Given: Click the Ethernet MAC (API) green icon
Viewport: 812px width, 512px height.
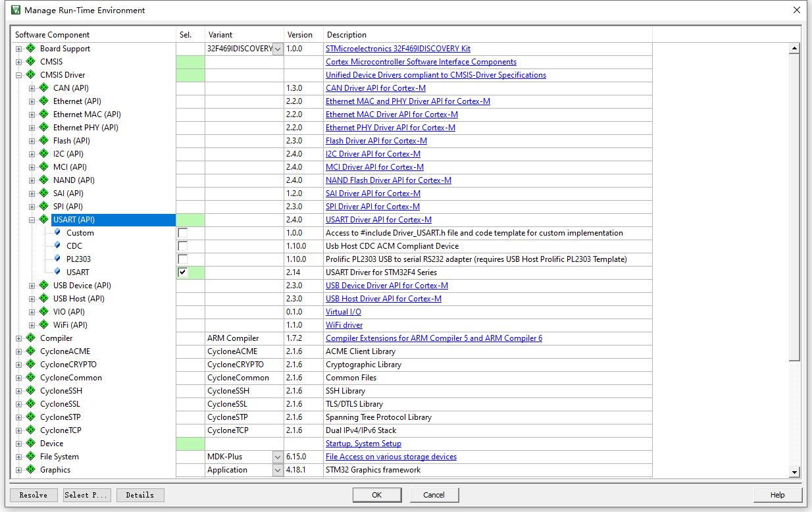Looking at the screenshot, I should click(43, 115).
